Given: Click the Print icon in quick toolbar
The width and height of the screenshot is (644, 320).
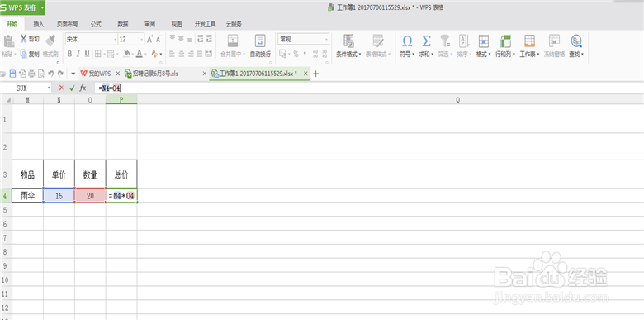Looking at the screenshot, I should point(31,74).
